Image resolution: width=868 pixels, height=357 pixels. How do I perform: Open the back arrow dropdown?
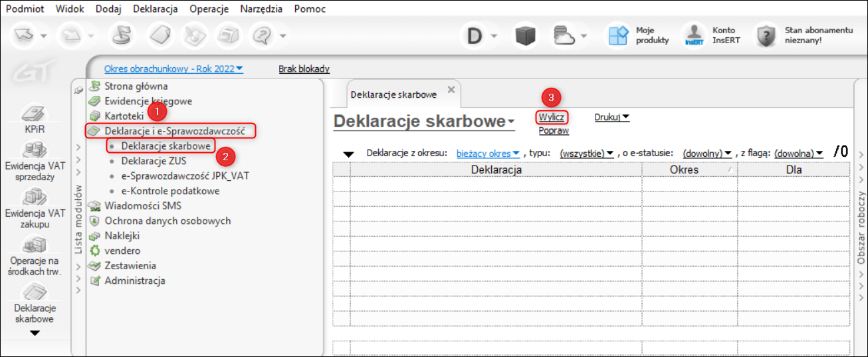coord(44,36)
